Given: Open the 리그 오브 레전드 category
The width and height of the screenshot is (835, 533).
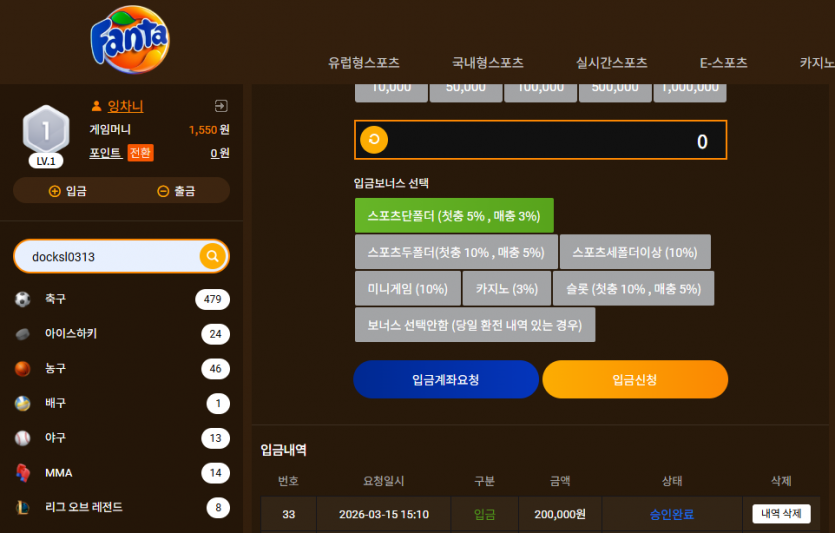Looking at the screenshot, I should [122, 507].
